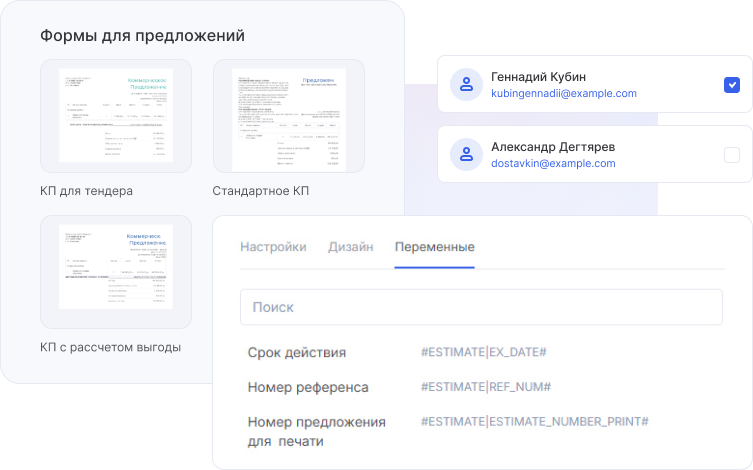Click Александр Дегтярев's avatar icon
The image size is (753, 470).
pyautogui.click(x=466, y=154)
